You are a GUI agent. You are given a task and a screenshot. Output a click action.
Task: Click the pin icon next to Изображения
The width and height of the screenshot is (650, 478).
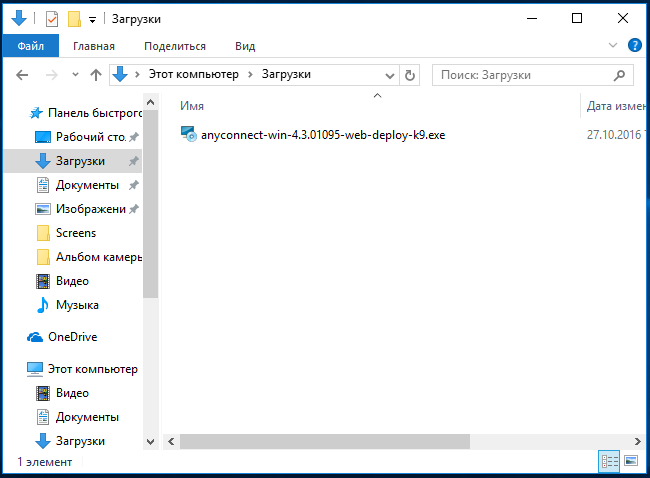pos(133,209)
